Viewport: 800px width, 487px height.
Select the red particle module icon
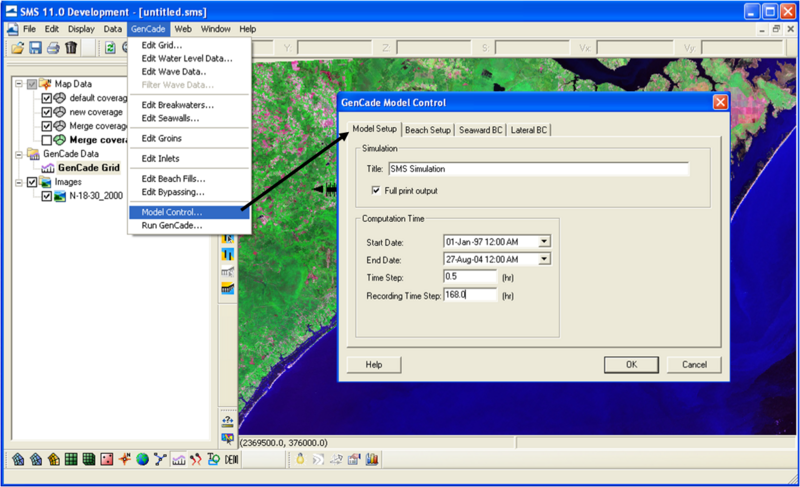(x=196, y=459)
